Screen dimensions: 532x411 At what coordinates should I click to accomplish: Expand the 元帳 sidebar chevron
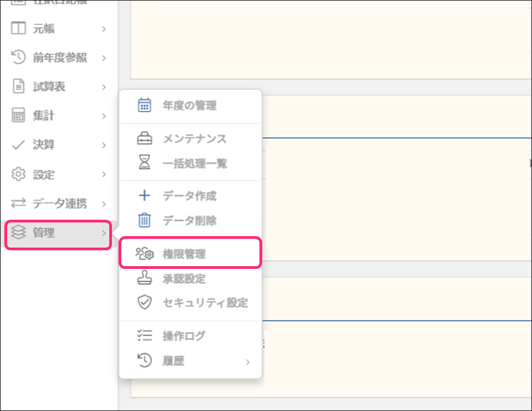(x=104, y=29)
